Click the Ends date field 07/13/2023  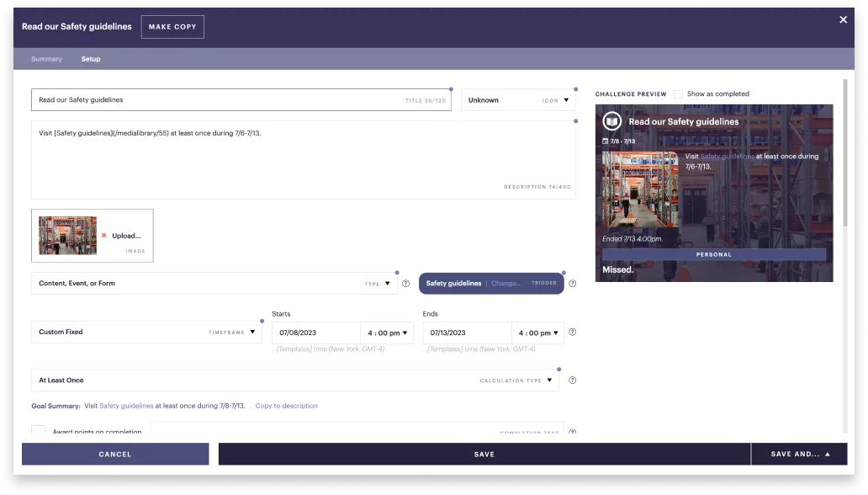[467, 333]
